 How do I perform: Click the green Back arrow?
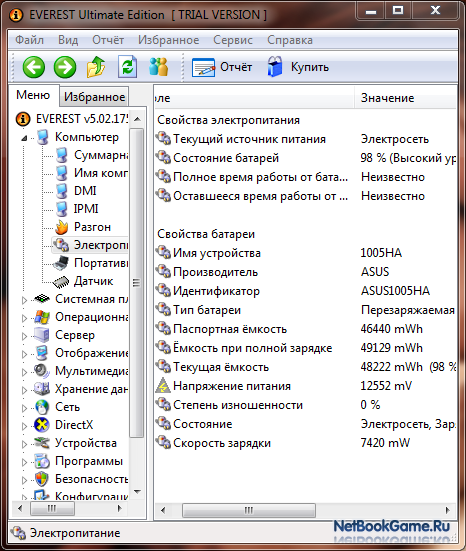click(x=34, y=67)
